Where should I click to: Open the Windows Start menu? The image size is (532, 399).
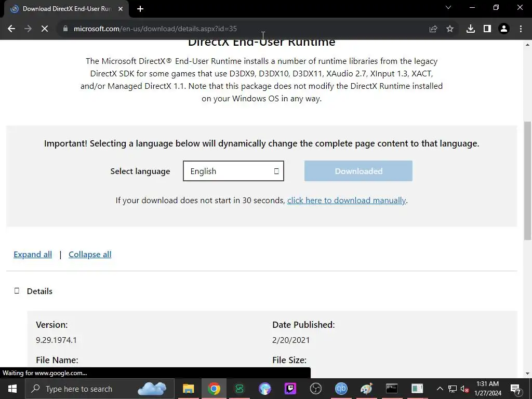coord(12,389)
